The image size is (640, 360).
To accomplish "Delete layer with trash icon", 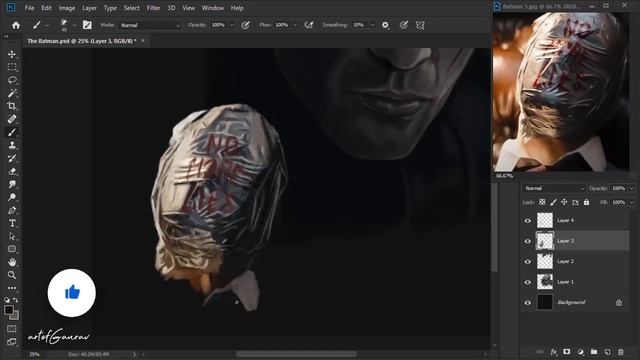I will point(620,352).
